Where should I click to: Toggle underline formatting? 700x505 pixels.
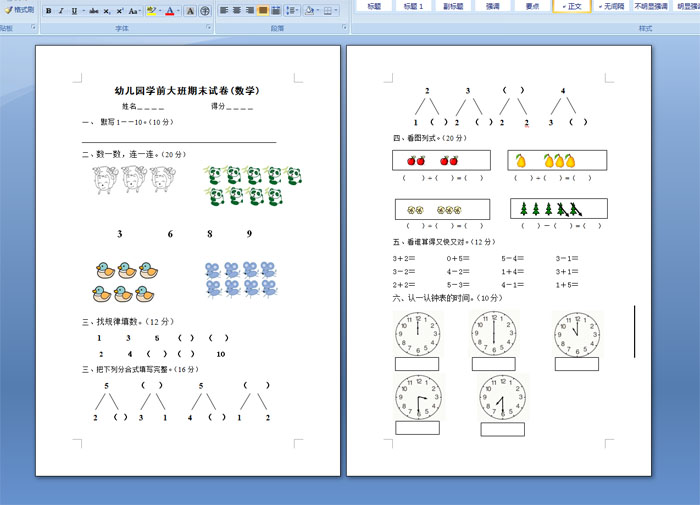click(x=74, y=11)
